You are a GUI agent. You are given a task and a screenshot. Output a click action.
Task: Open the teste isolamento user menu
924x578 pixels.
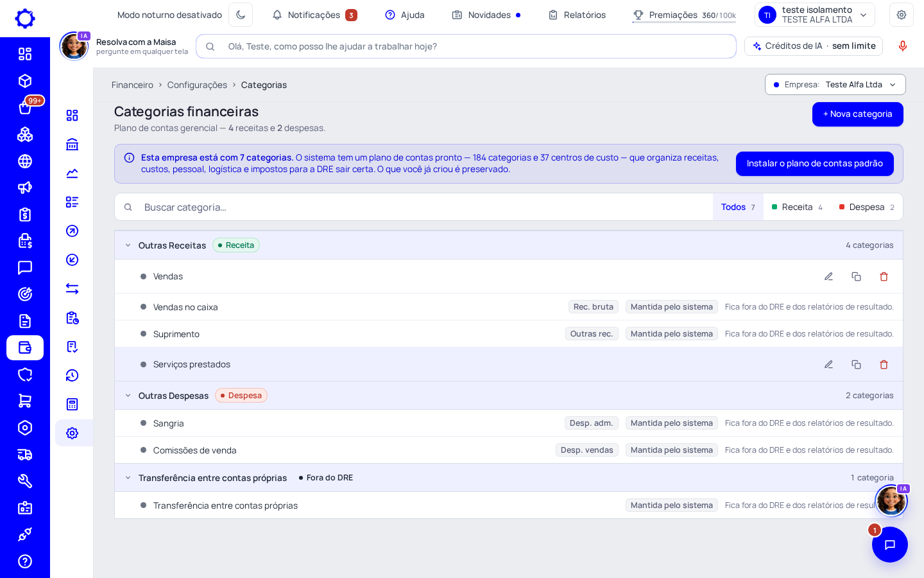(814, 15)
